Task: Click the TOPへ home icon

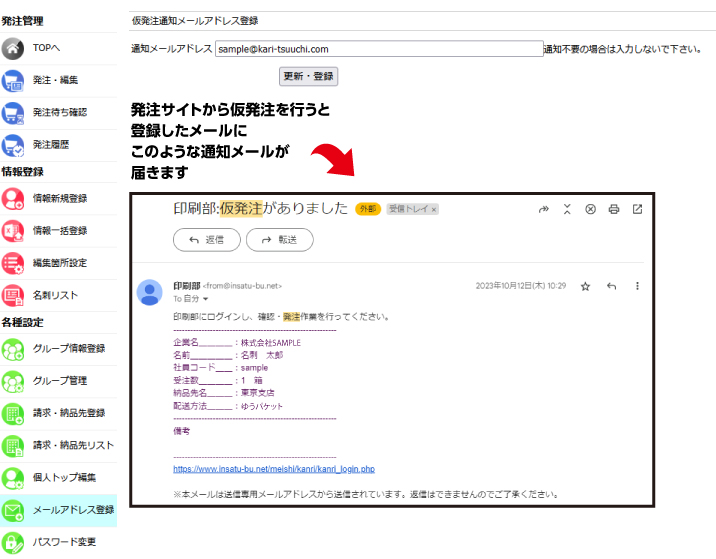Action: [13, 48]
